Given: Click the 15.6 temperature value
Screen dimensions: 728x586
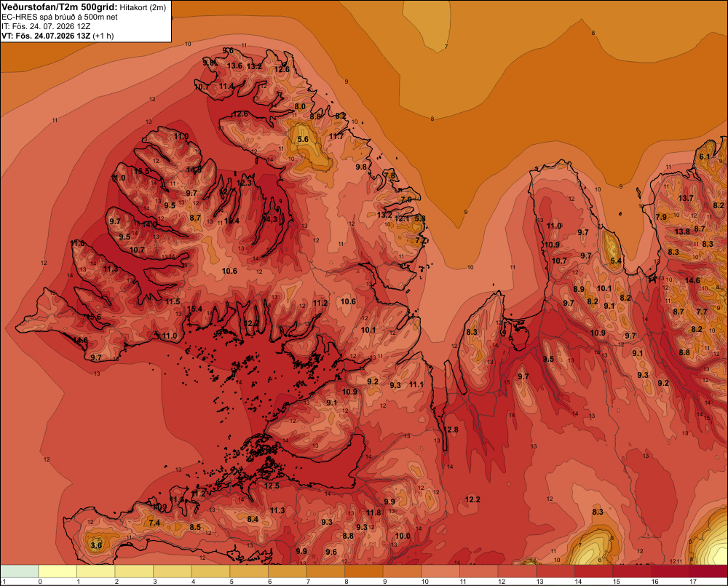Looking at the screenshot, I should coord(94,317).
